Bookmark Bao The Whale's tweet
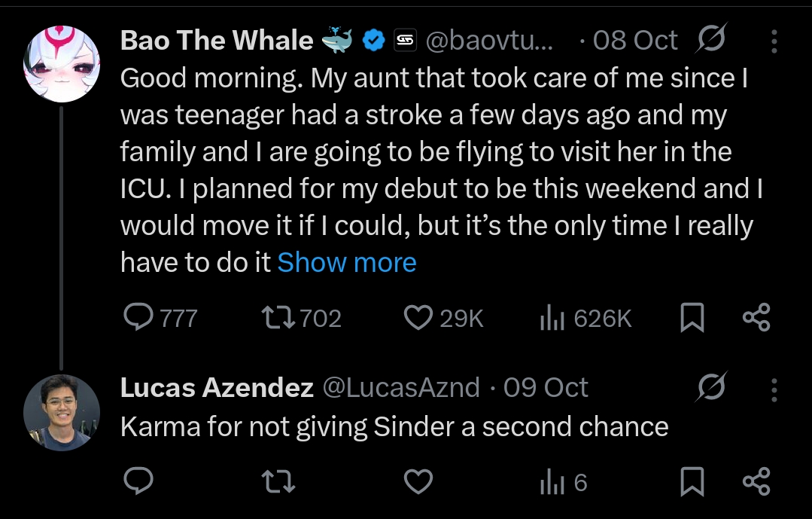 point(692,318)
